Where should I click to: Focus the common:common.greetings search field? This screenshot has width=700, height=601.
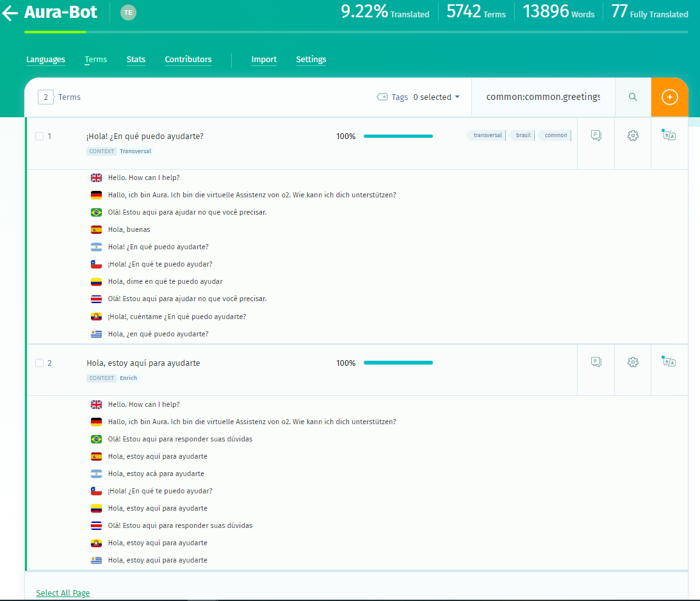click(x=543, y=97)
